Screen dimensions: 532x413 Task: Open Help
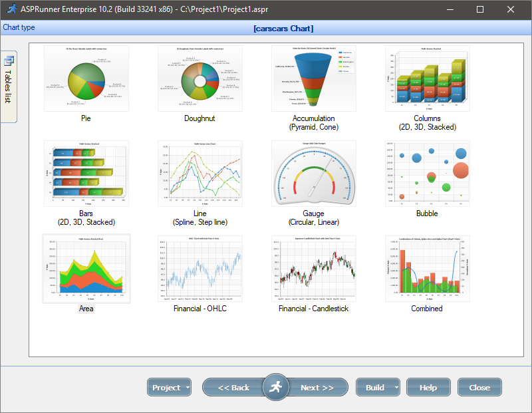click(x=428, y=387)
